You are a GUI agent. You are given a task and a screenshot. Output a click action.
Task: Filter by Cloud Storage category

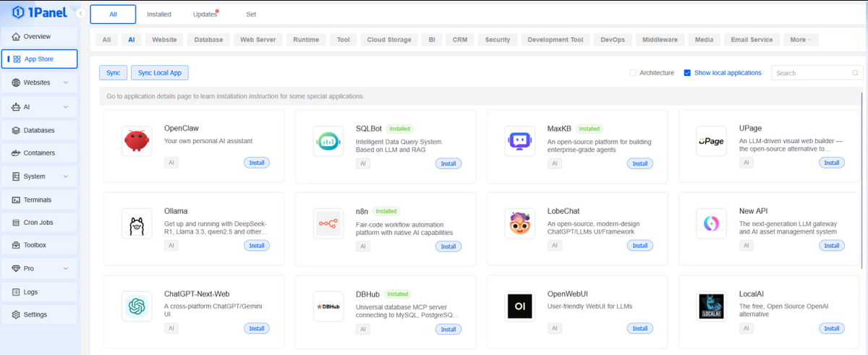pos(389,40)
